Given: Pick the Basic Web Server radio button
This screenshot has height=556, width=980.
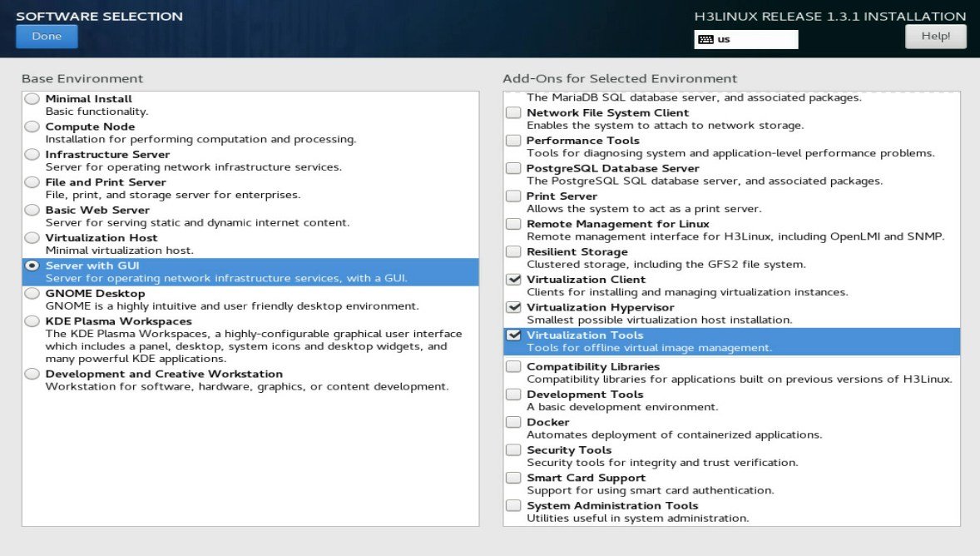Looking at the screenshot, I should pyautogui.click(x=32, y=210).
